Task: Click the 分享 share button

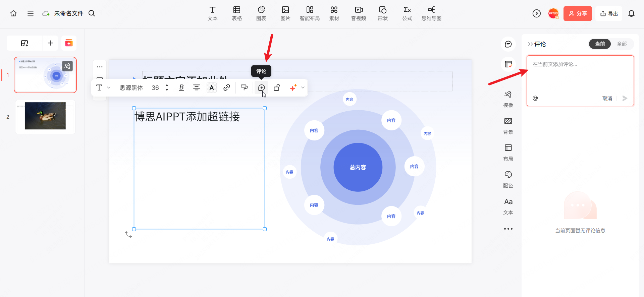Action: tap(578, 13)
